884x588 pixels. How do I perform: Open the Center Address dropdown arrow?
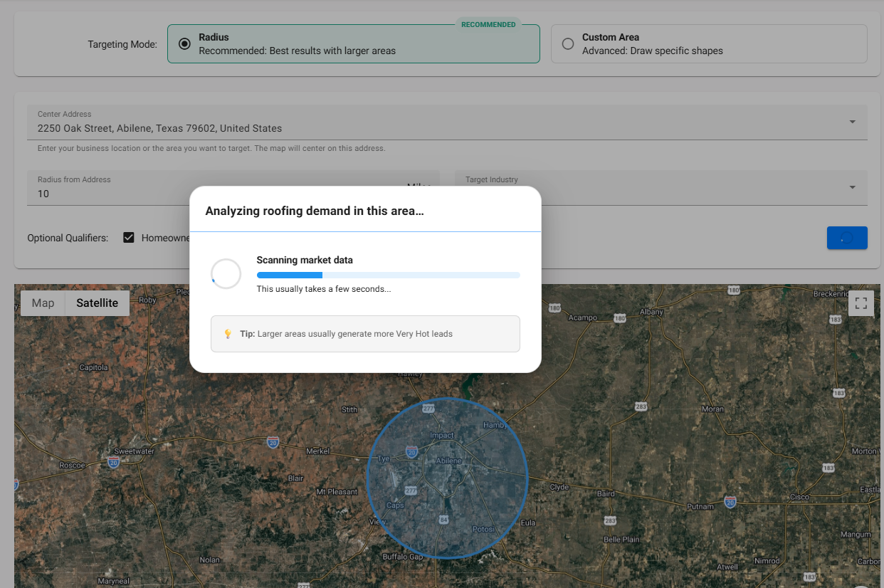click(x=852, y=122)
